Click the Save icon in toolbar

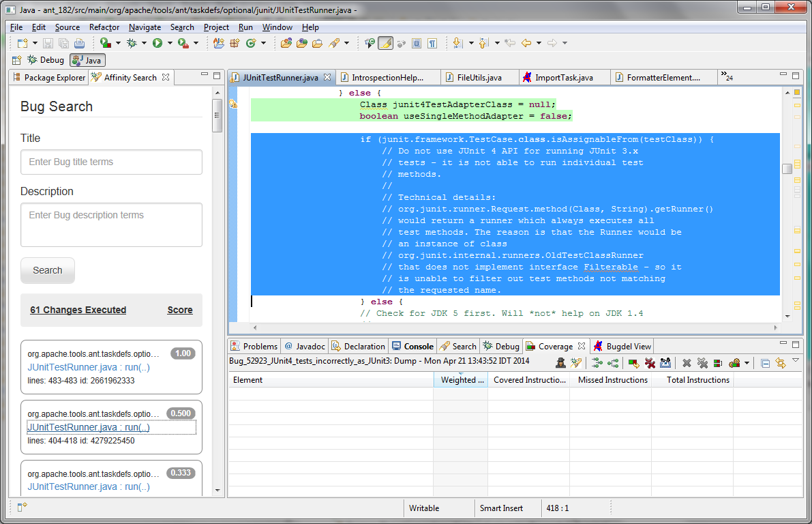click(48, 43)
